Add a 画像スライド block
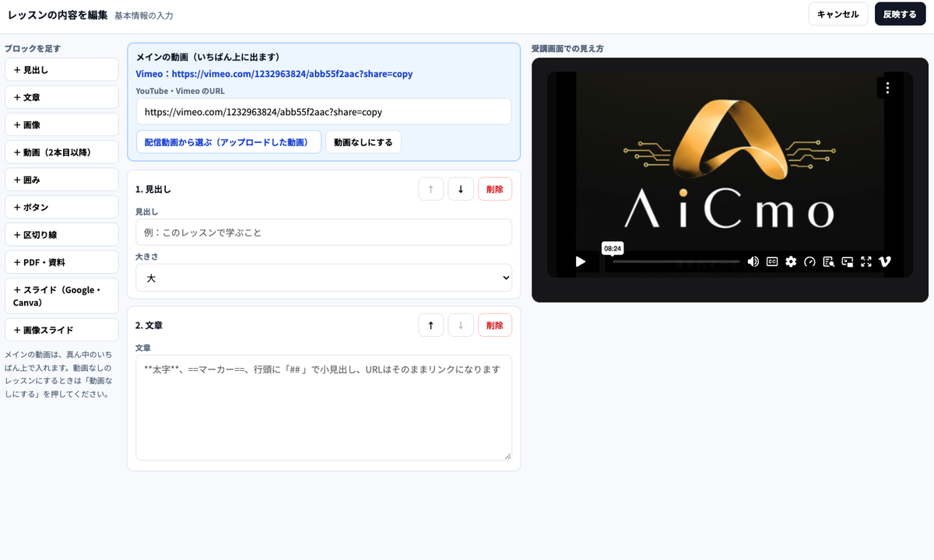 (x=61, y=330)
